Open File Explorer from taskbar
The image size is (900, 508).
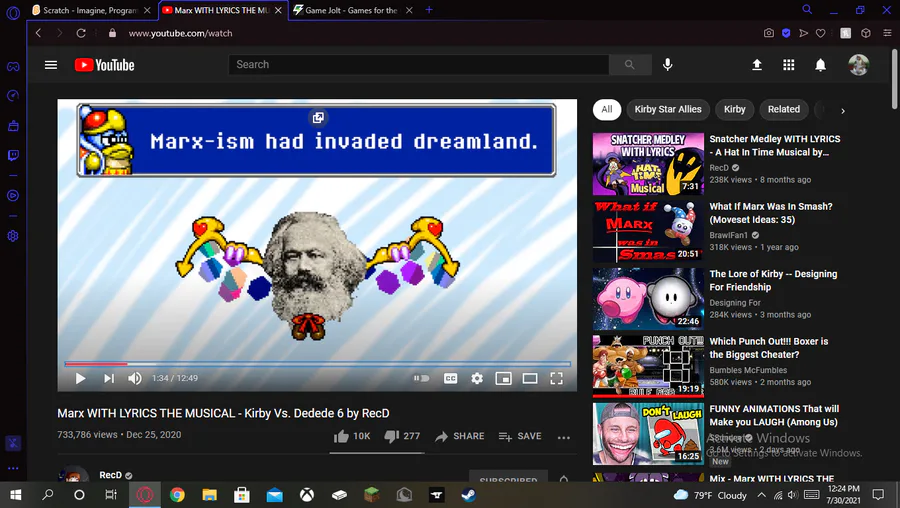tap(209, 495)
